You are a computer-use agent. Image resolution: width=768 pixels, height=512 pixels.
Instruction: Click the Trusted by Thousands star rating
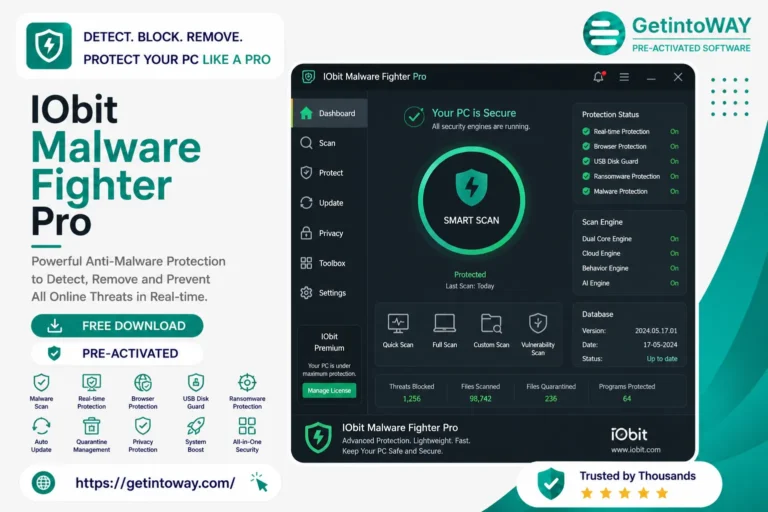click(624, 493)
